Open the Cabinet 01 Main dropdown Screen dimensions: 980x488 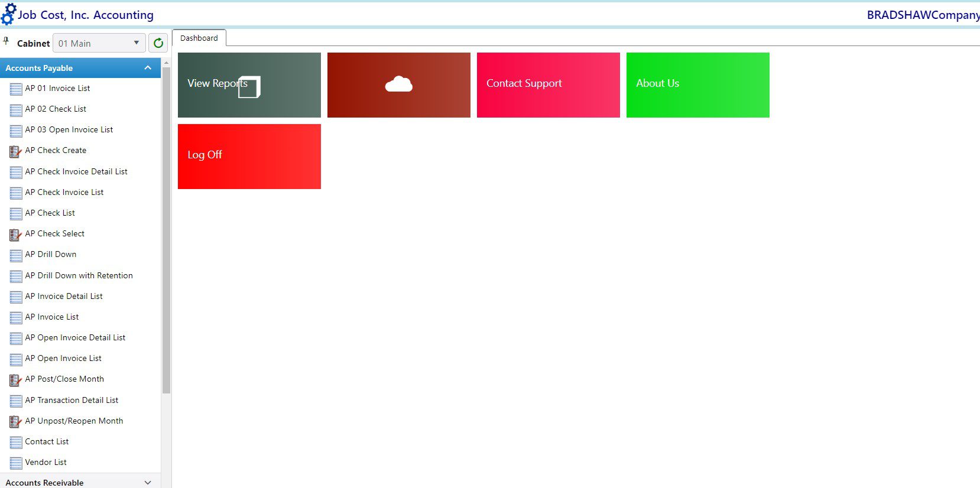click(99, 43)
